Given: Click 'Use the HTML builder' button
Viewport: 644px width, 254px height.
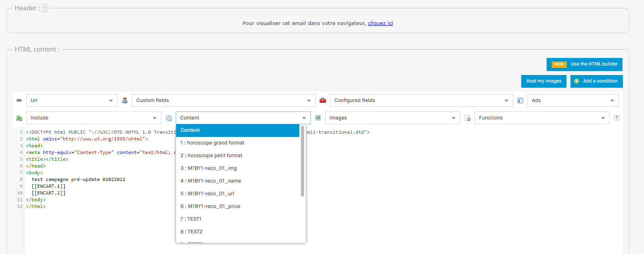Looking at the screenshot, I should pos(584,64).
